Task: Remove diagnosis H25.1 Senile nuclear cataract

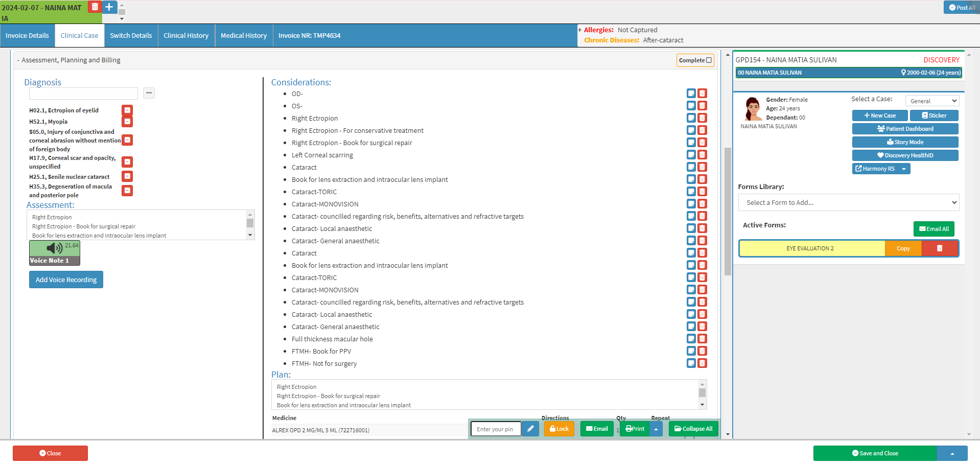Action: coord(127,176)
